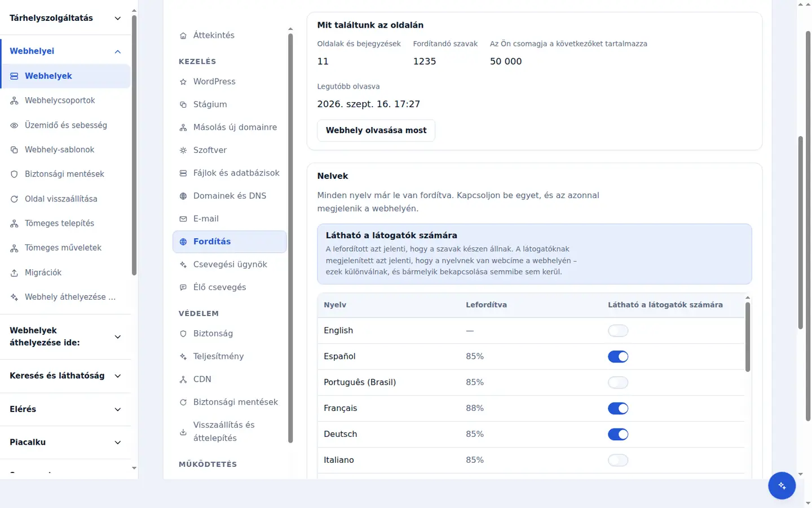Click the gear icon beside Szoftver
The image size is (812, 508).
[183, 150]
